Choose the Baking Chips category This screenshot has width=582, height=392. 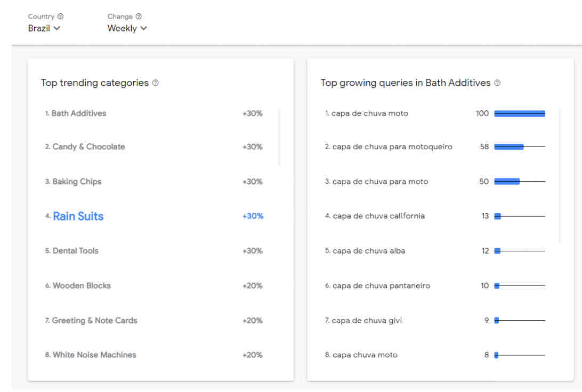(153, 181)
